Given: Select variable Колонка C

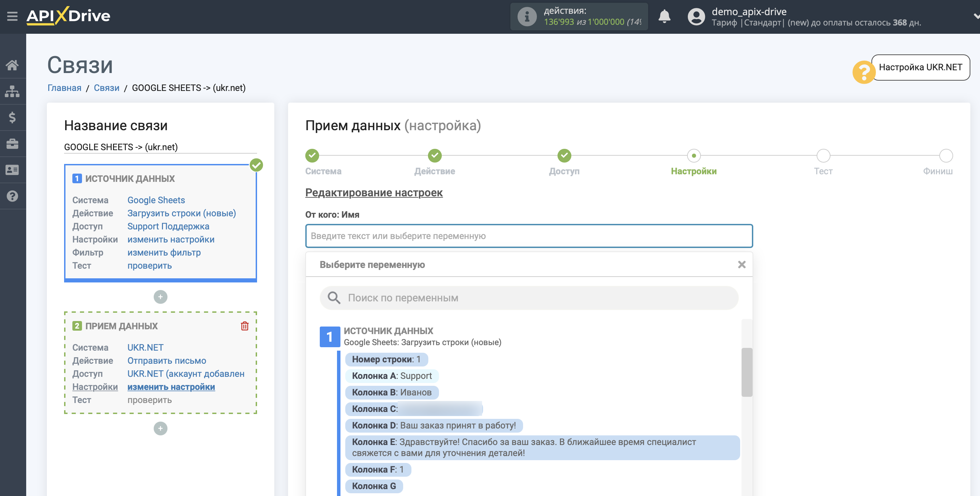Looking at the screenshot, I should click(414, 409).
